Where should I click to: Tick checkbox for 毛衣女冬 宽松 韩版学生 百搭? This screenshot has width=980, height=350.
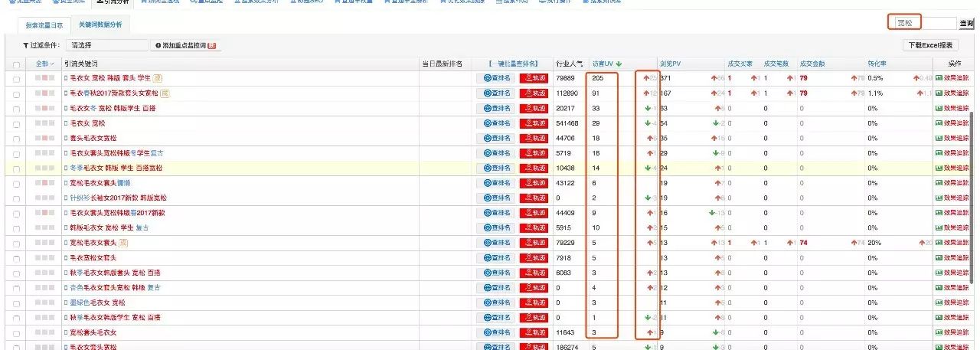point(17,108)
